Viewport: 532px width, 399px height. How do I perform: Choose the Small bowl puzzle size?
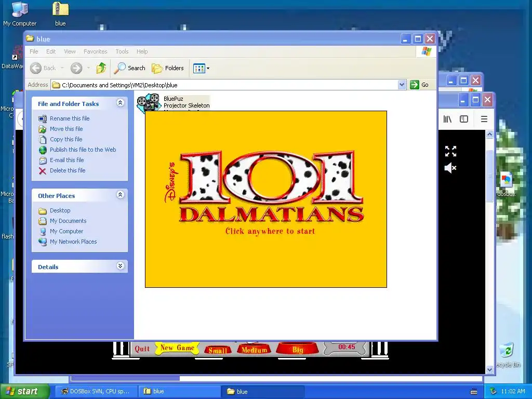(x=218, y=350)
